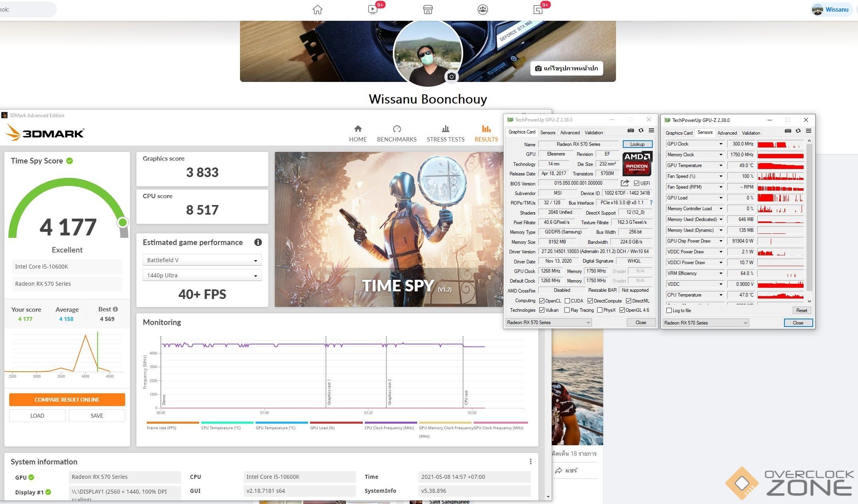Open the BENCHMARKS section

pos(396,133)
